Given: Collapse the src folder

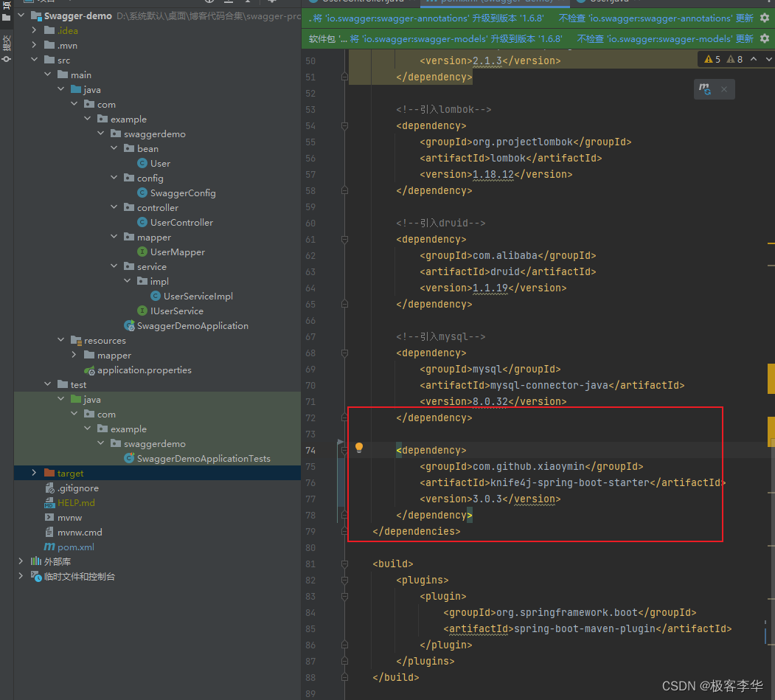Looking at the screenshot, I should [34, 60].
